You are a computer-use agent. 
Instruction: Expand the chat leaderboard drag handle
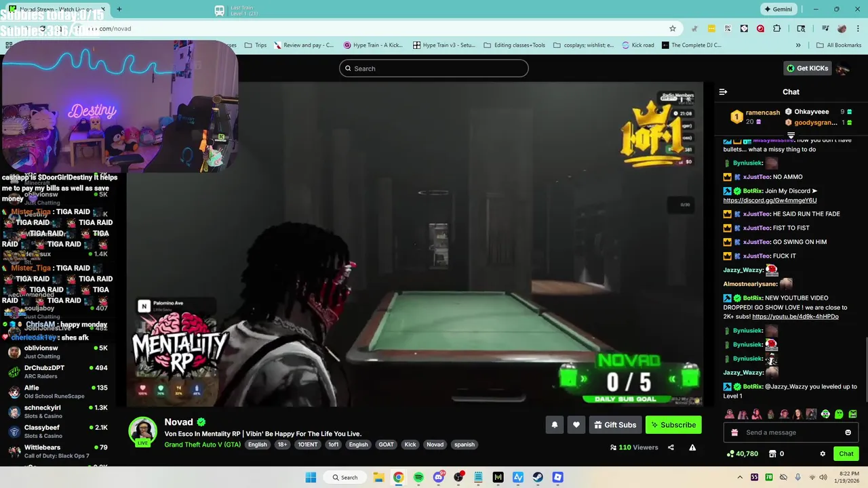[791, 136]
